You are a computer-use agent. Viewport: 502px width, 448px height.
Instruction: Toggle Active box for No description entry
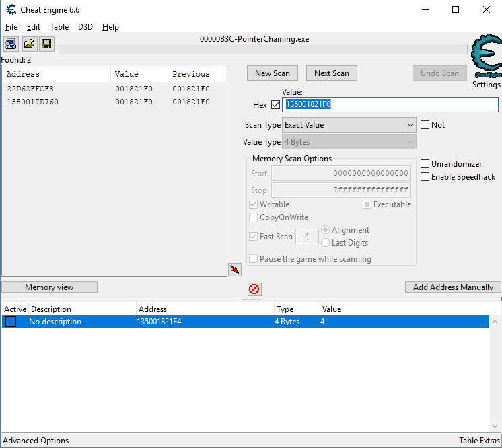pos(11,322)
